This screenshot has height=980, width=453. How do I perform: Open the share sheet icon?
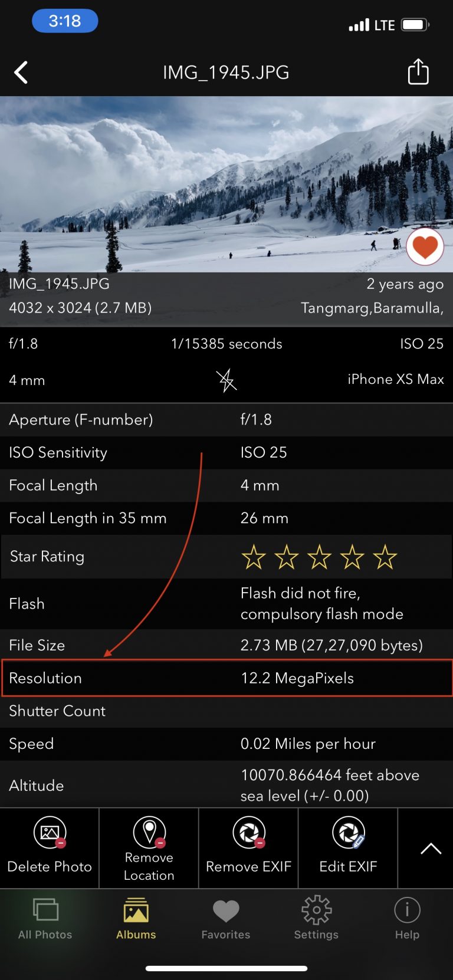click(418, 72)
